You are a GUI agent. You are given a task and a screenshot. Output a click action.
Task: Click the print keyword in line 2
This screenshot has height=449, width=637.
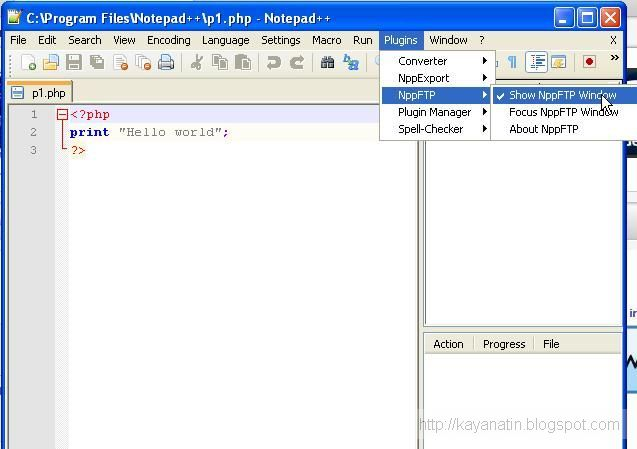[x=89, y=132]
